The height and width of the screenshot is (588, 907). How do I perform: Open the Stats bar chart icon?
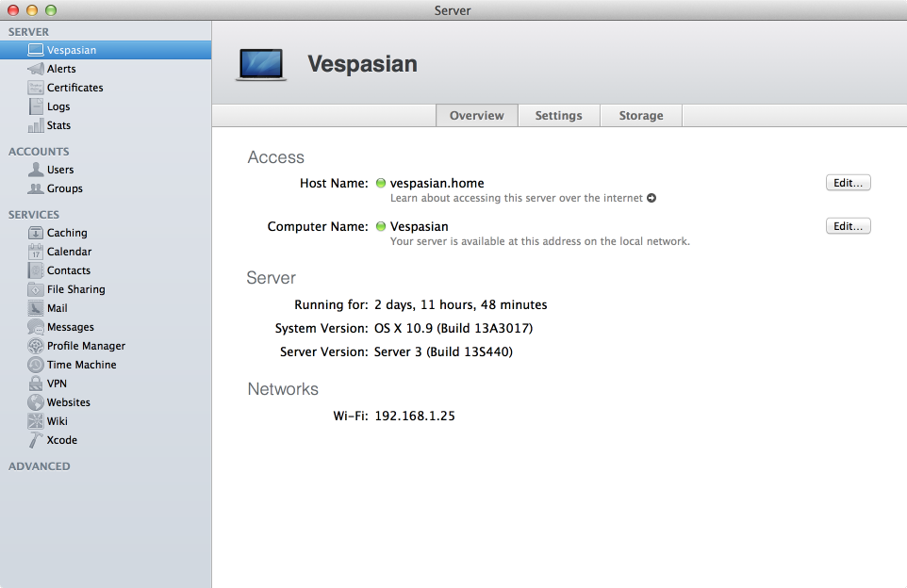tap(35, 125)
